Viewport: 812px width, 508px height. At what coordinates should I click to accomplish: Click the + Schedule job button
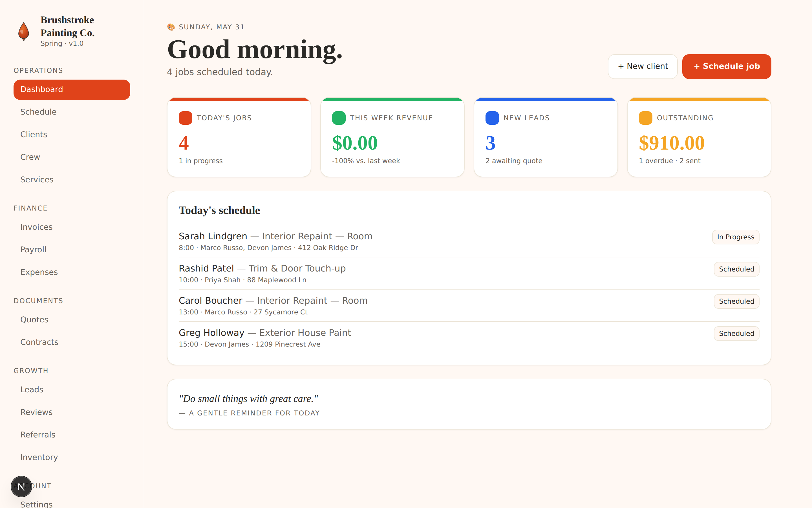727,67
